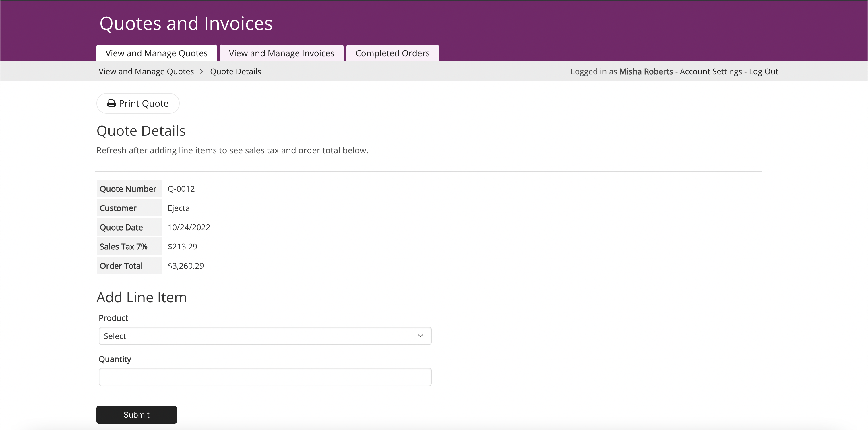Open Account Settings link
This screenshot has width=868, height=430.
tap(711, 71)
